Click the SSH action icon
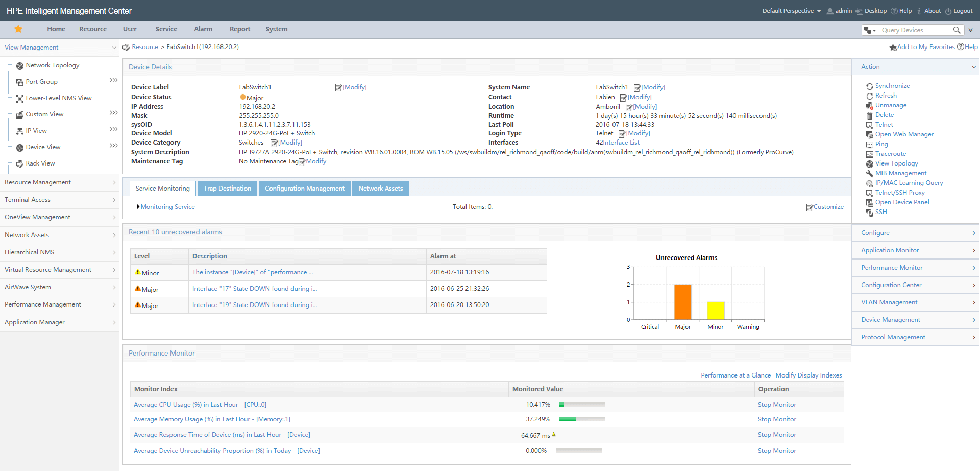980x471 pixels. click(x=869, y=213)
